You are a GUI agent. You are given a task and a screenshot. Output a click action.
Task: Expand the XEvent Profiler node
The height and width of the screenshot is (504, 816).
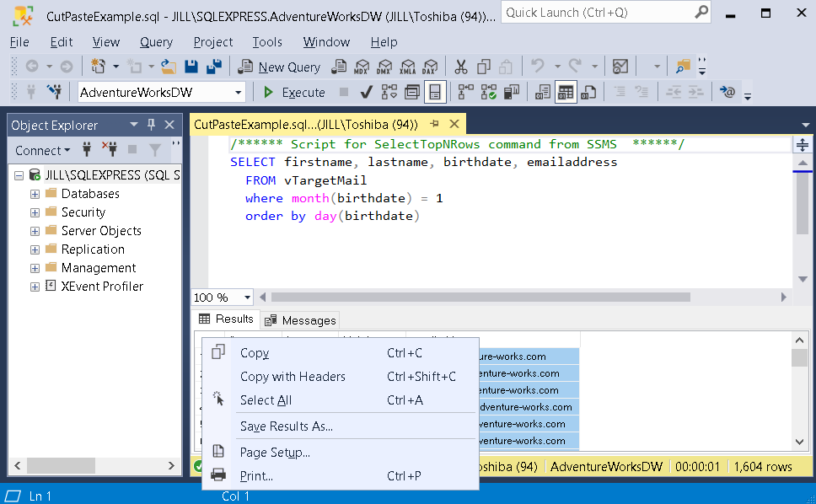point(35,287)
